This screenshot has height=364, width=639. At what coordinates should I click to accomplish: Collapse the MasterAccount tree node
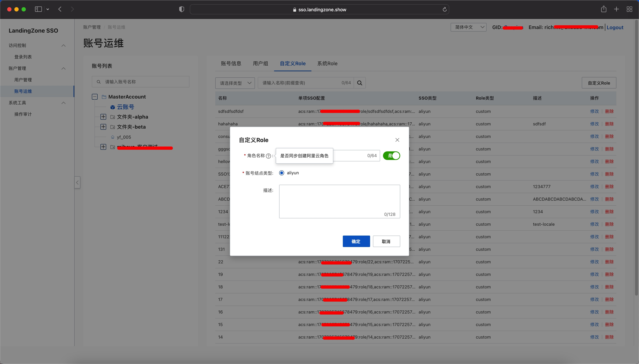pyautogui.click(x=95, y=97)
